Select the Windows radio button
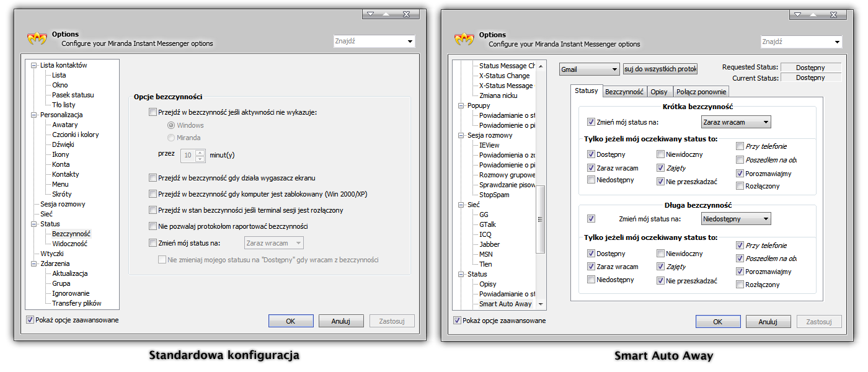The image size is (868, 372). (172, 125)
